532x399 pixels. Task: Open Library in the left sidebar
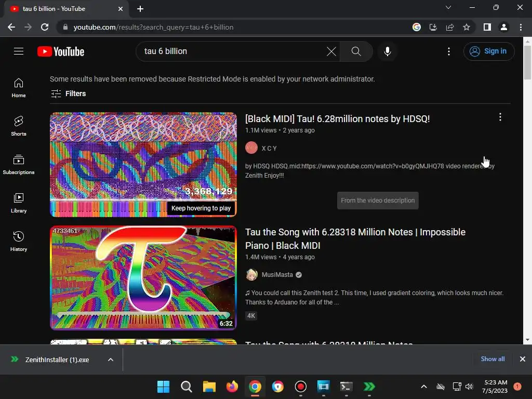tap(19, 203)
